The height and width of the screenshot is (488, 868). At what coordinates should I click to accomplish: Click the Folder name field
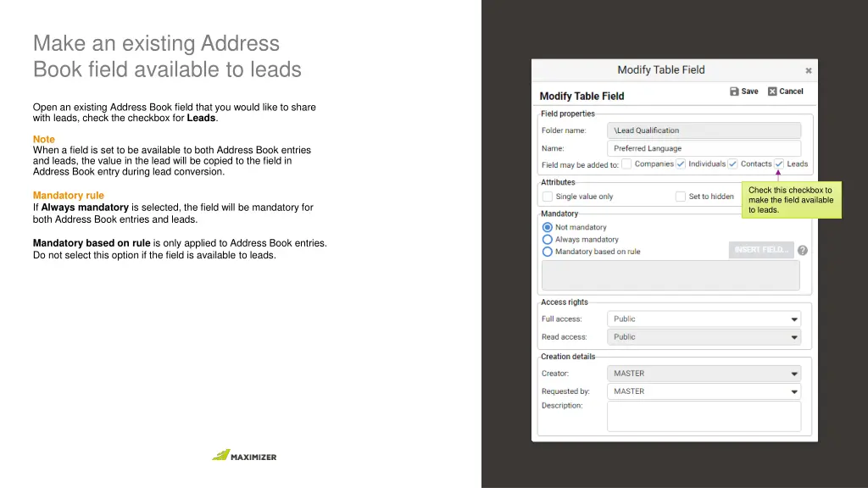(704, 130)
